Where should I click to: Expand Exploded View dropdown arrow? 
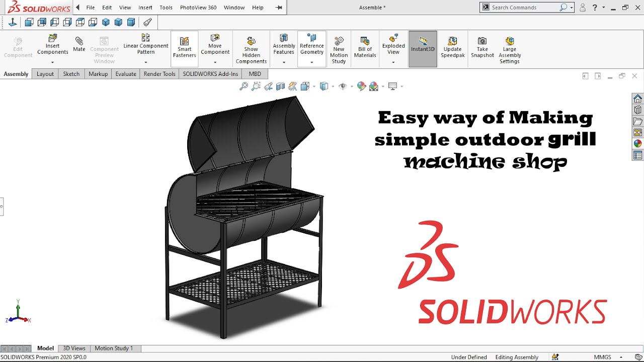393,62
